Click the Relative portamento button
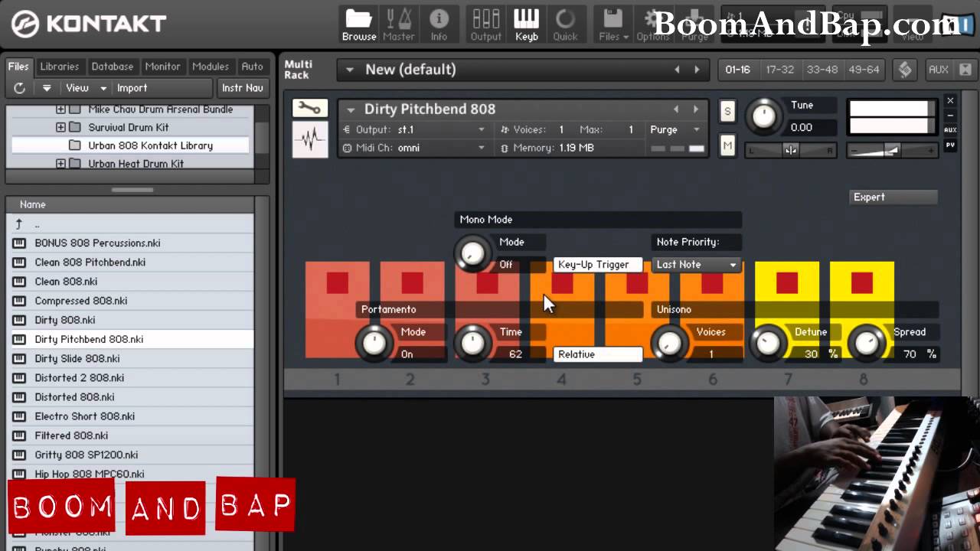The height and width of the screenshot is (551, 980). coord(597,354)
